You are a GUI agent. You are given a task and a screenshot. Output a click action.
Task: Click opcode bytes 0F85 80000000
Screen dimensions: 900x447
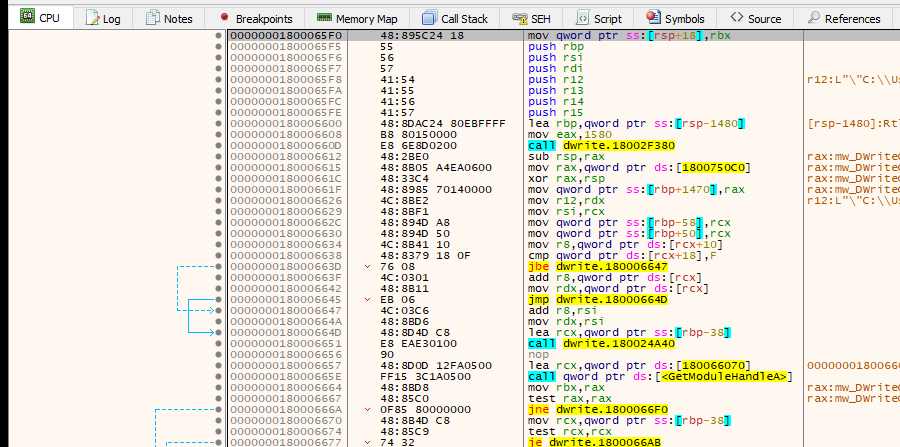pyautogui.click(x=425, y=409)
